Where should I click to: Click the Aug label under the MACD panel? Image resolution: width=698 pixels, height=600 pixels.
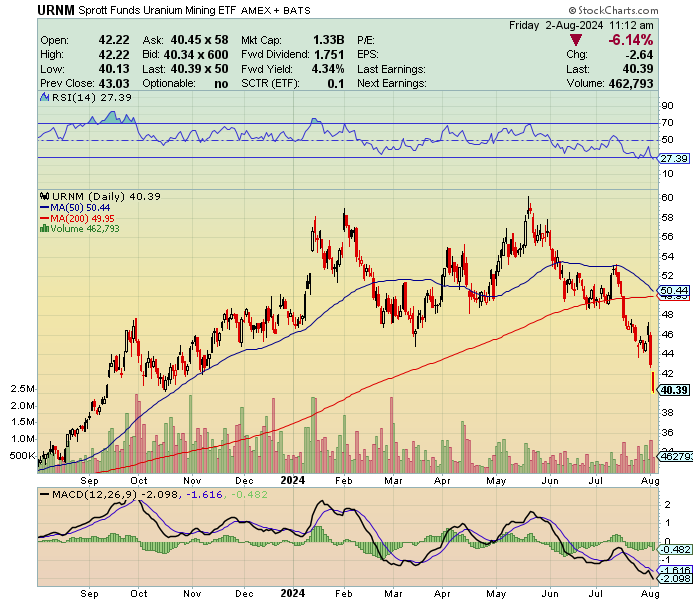tap(650, 593)
